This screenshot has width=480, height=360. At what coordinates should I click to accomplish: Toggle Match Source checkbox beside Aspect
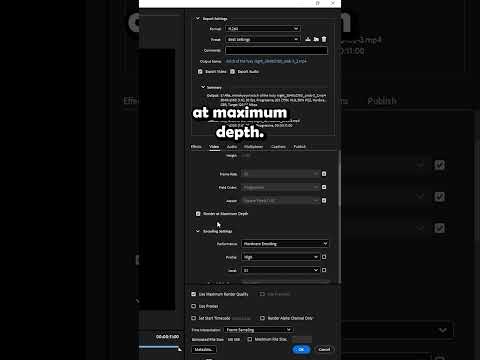tap(324, 201)
